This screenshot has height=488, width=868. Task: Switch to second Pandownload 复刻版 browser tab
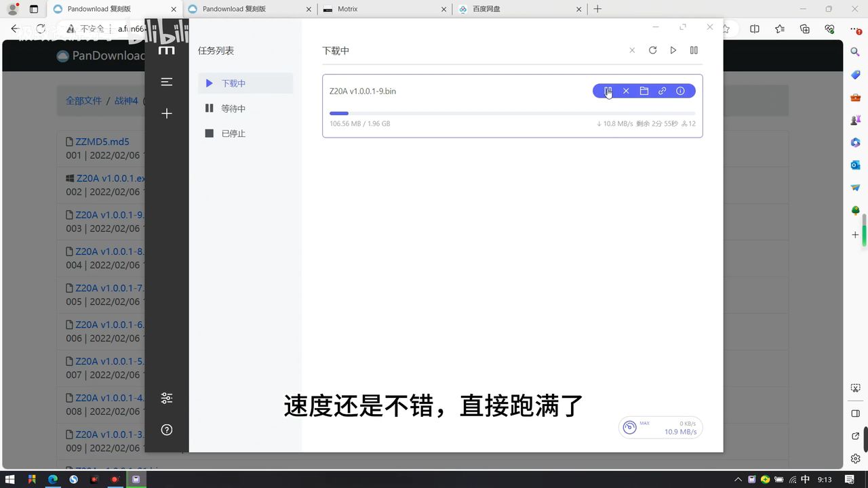pyautogui.click(x=250, y=9)
